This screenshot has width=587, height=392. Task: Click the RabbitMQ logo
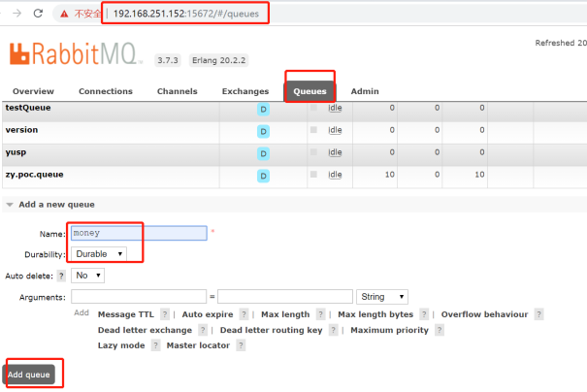click(78, 54)
